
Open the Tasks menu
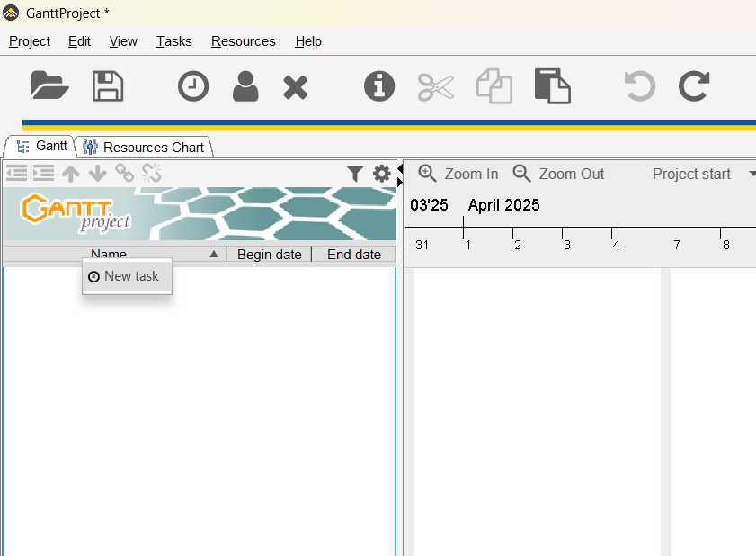click(x=173, y=41)
